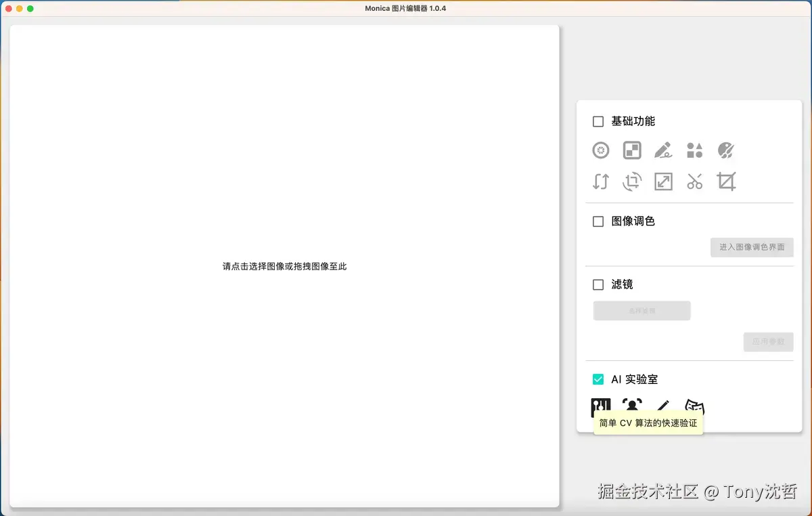Click the canvas to choose an image

tap(284, 266)
